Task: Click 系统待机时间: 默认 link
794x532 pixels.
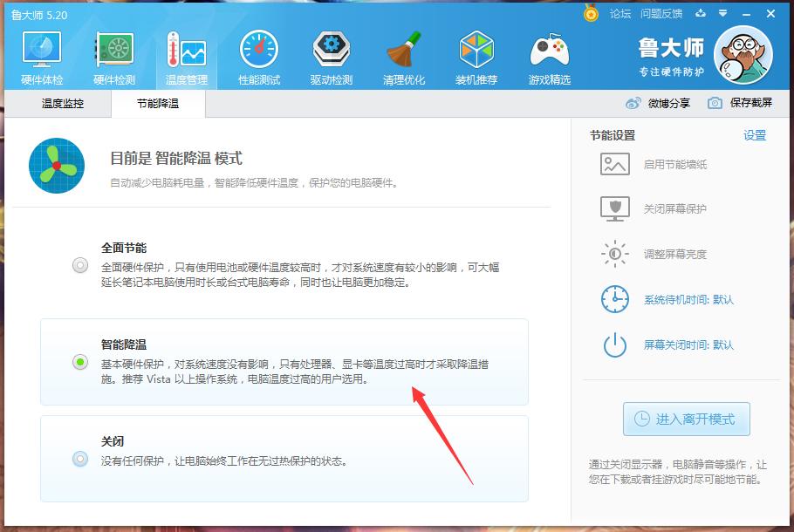Action: coord(688,300)
